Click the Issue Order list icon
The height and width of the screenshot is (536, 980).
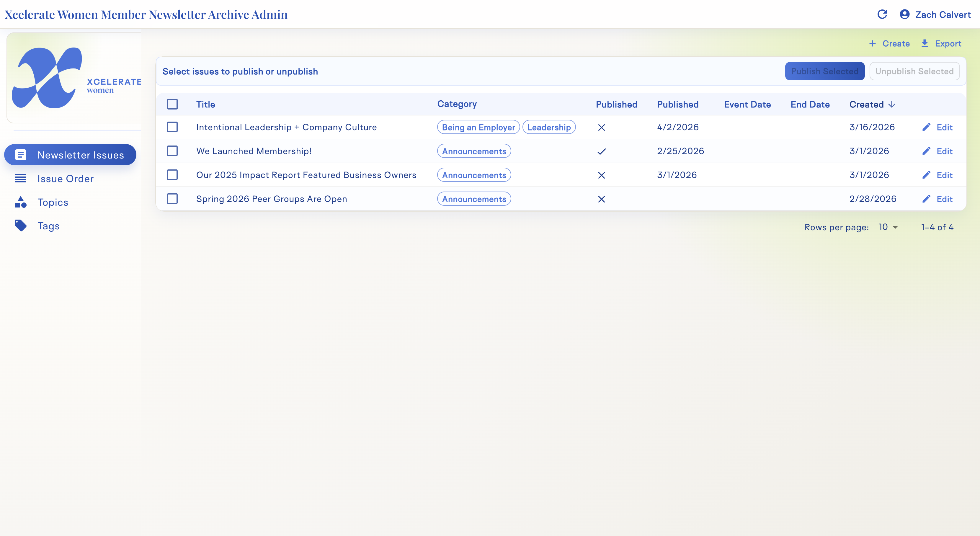coord(21,178)
